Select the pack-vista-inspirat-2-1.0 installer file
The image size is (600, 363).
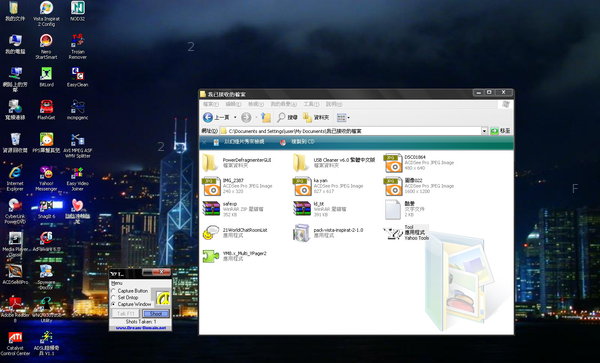328,233
